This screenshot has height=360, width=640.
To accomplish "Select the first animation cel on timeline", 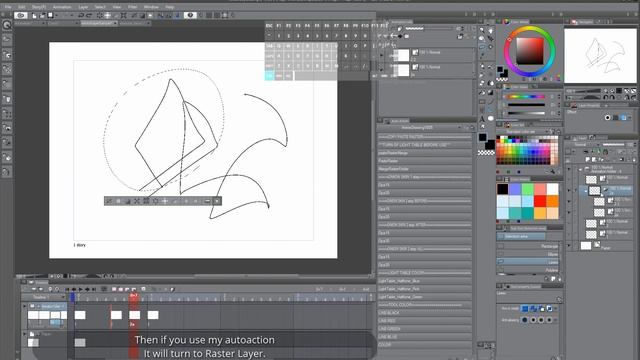I will [x=80, y=315].
